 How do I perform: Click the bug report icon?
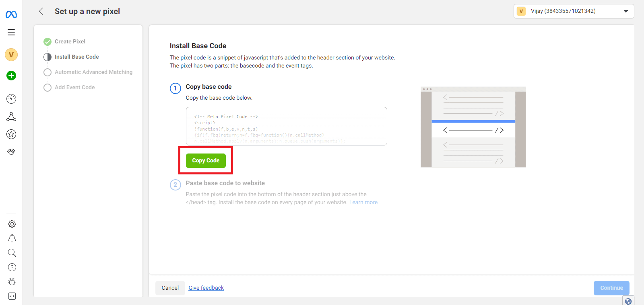coord(12,282)
